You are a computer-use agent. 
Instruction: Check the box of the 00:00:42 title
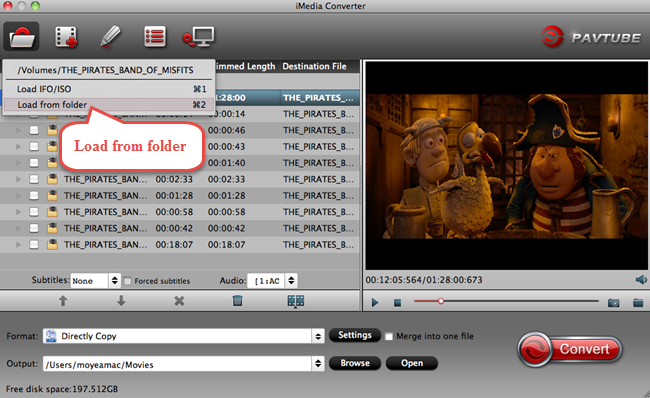(x=34, y=228)
